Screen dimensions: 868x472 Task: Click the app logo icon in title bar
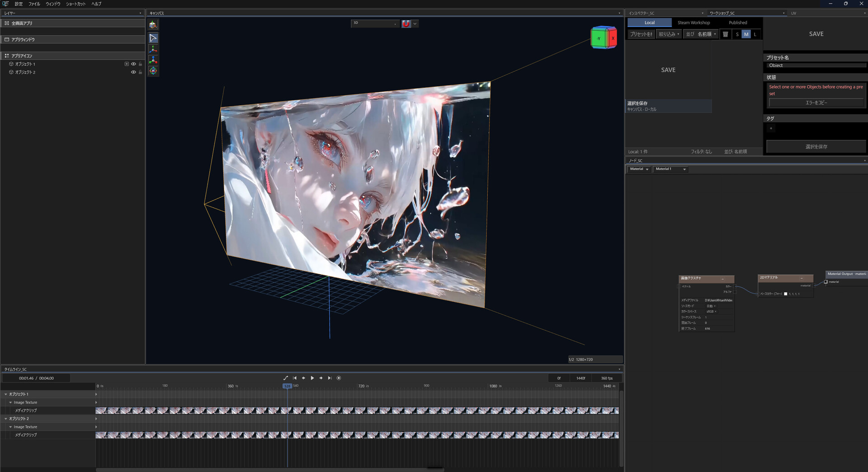pos(5,4)
